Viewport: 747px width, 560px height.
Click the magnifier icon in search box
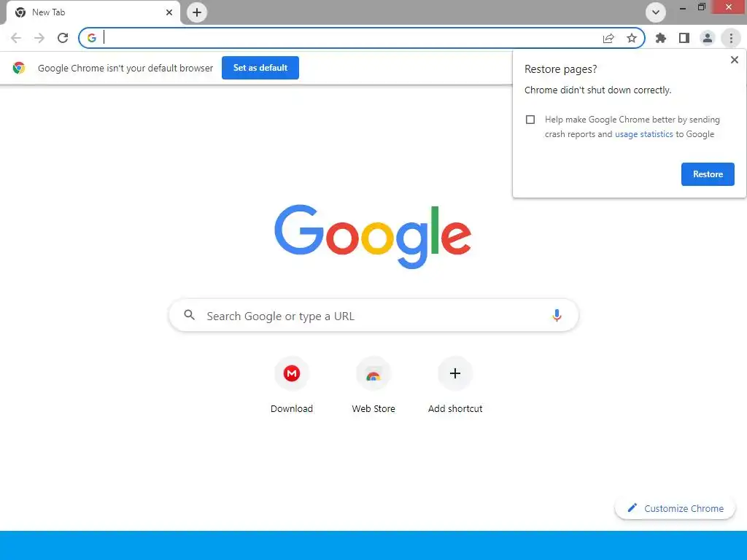[x=189, y=315]
